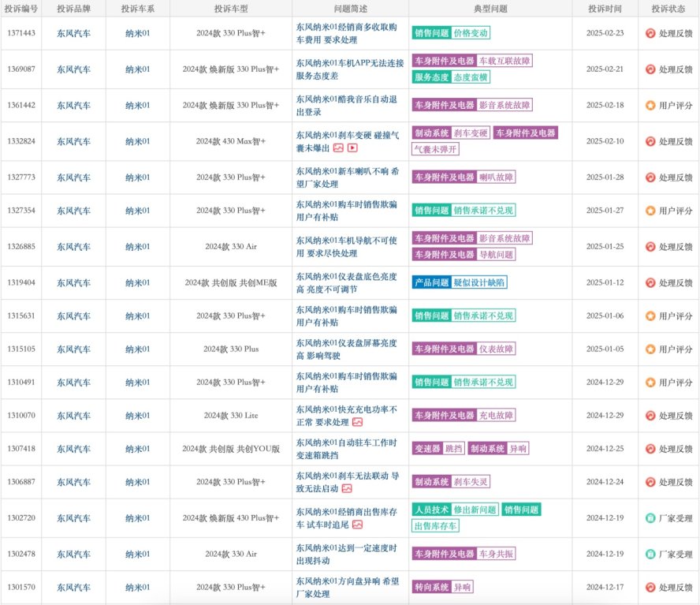Click the 车身共振 tag

[496, 554]
